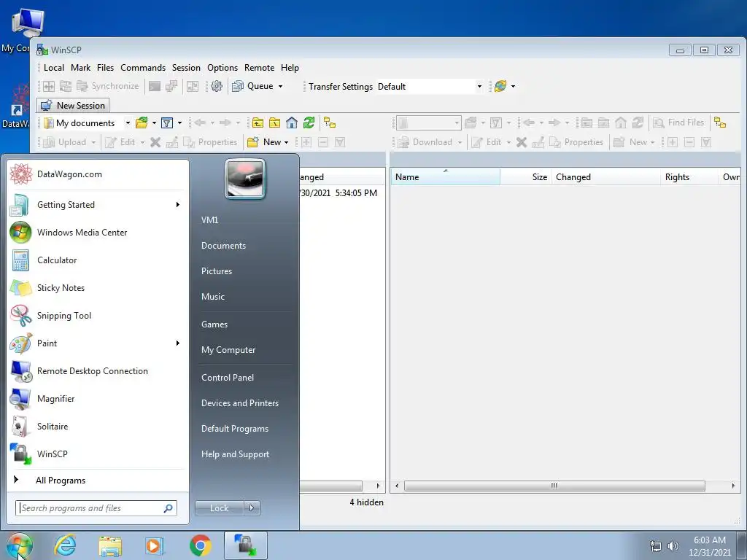Open Solitaire from Start menu

[x=98, y=426]
